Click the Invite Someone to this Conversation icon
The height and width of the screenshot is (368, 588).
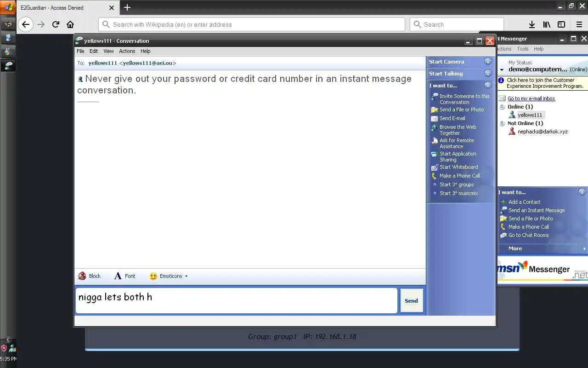(x=434, y=97)
